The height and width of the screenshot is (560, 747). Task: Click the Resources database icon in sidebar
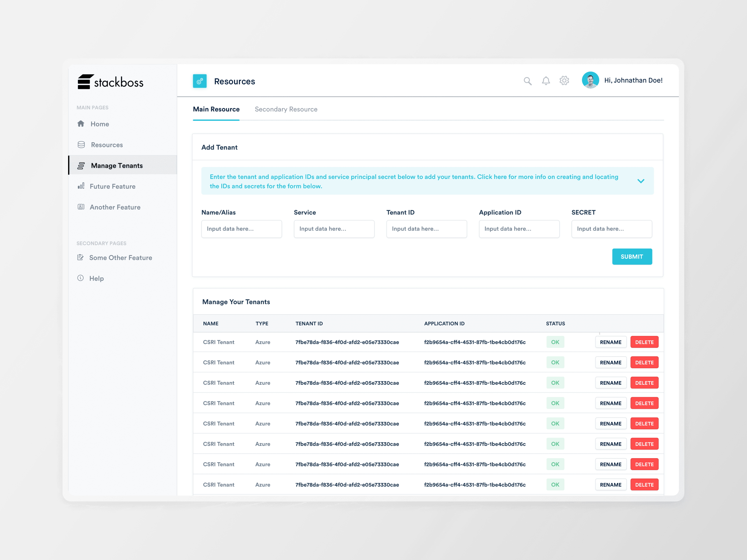[81, 145]
